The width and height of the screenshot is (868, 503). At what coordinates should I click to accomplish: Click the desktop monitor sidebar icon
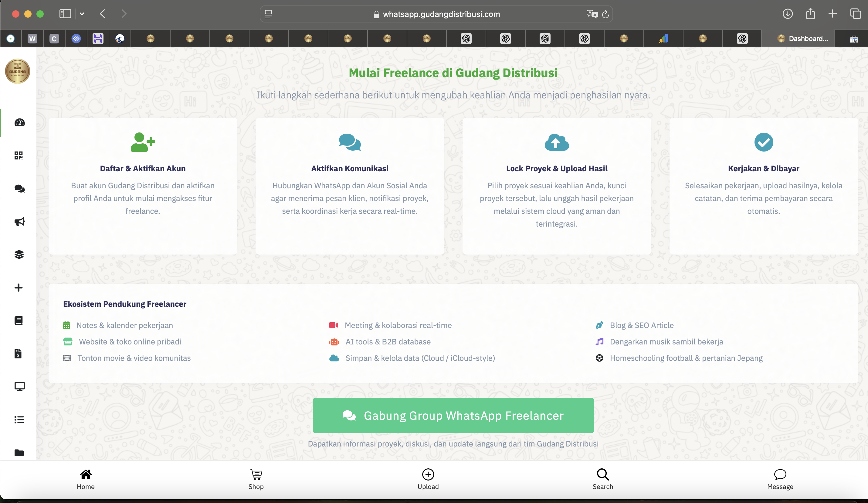(x=19, y=386)
